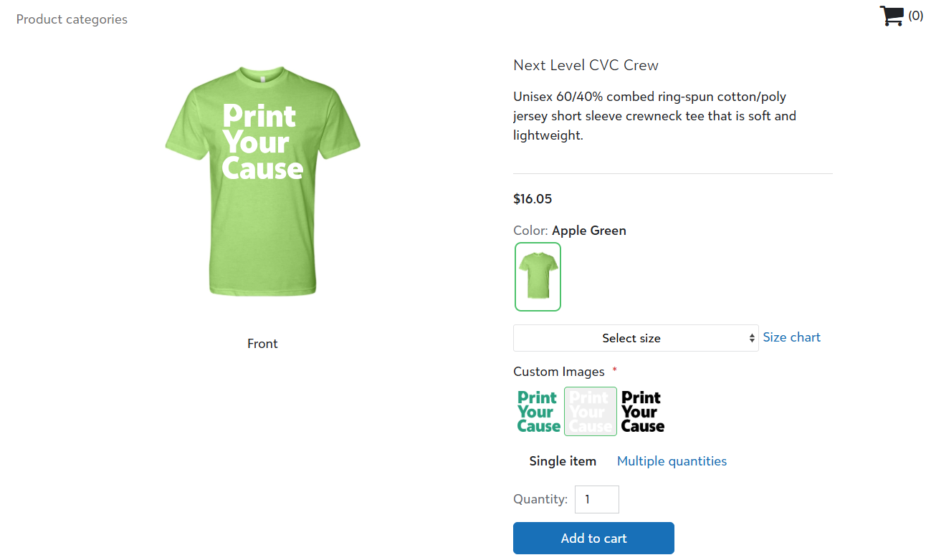This screenshot has width=926, height=560.
Task: Choose the black Print Your Cause design
Action: pyautogui.click(x=642, y=412)
